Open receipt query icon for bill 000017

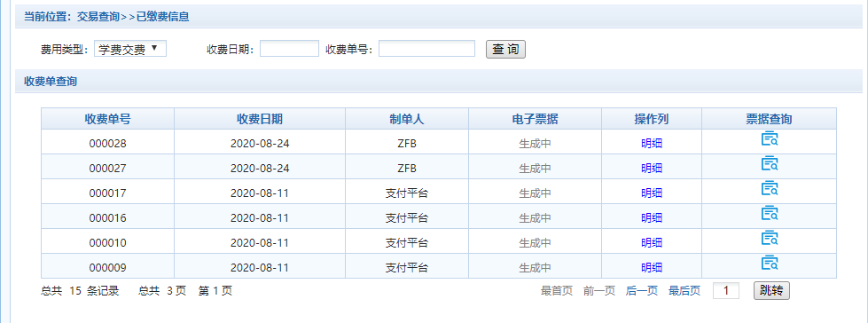point(770,188)
